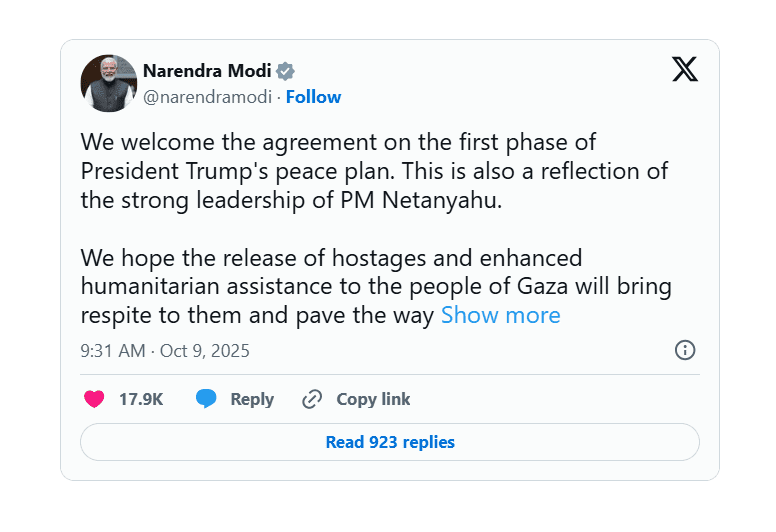Click the 17.9K likes count

141,399
